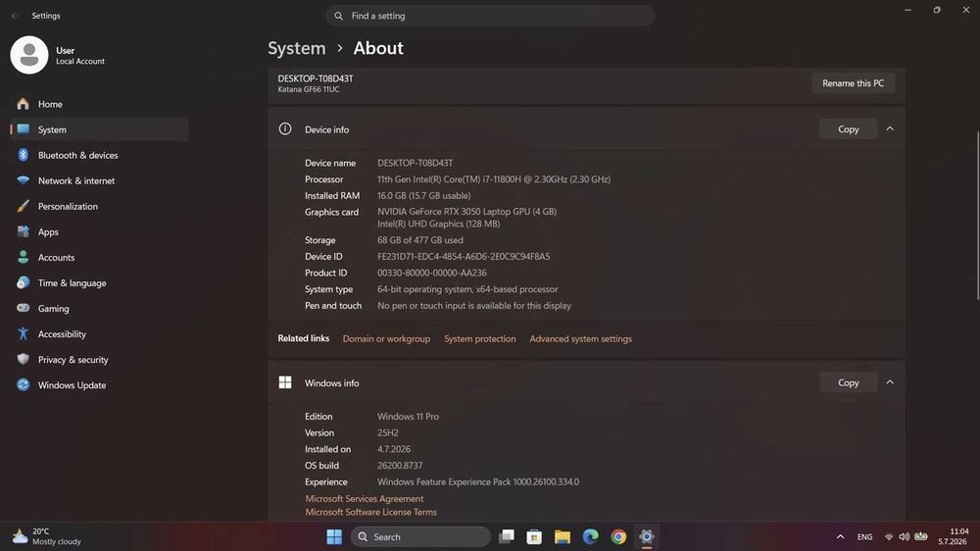Screen dimensions: 980x551
Task: Click the search magnifier icon in Settings
Action: (x=338, y=16)
